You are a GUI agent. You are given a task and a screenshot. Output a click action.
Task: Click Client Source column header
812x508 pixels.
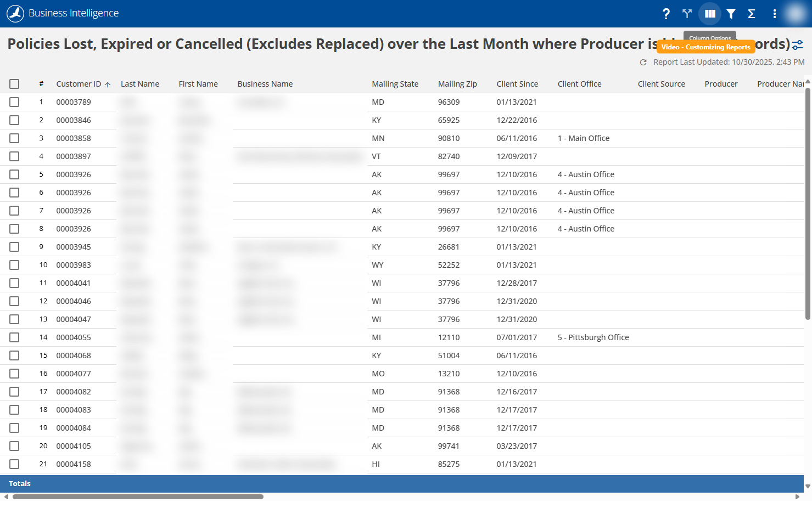(x=662, y=84)
